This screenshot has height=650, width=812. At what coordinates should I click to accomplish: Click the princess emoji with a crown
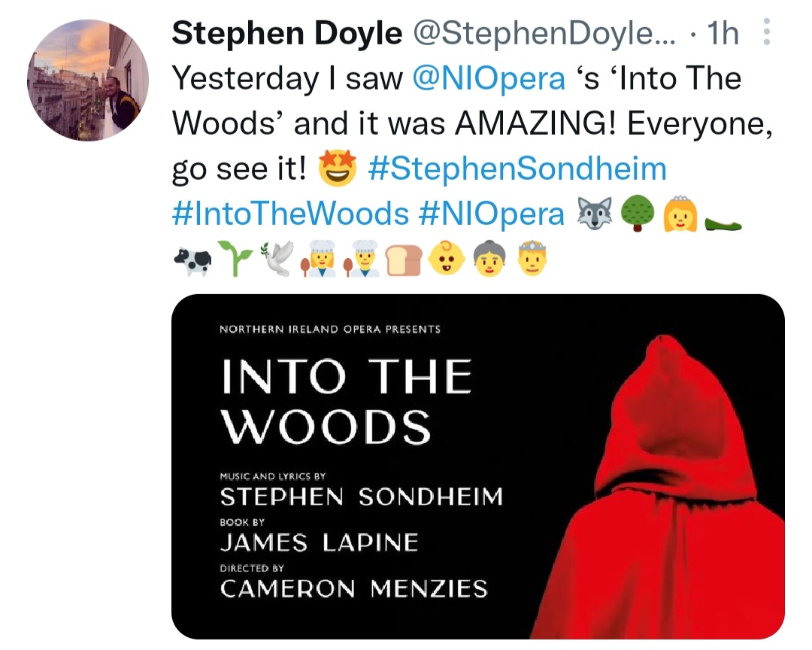point(680,213)
